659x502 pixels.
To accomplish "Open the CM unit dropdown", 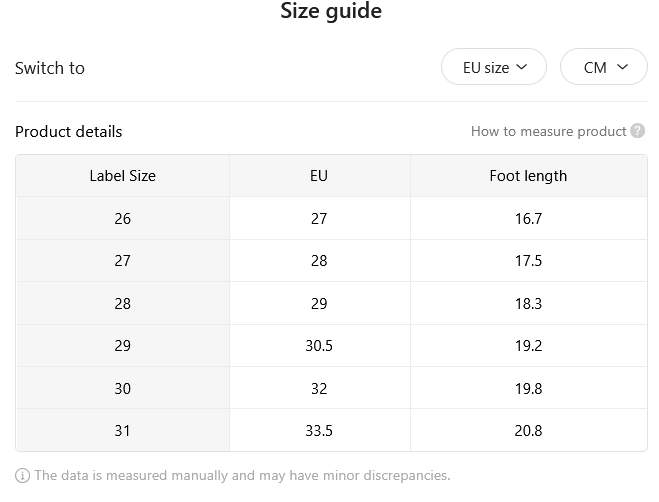I will 604,67.
